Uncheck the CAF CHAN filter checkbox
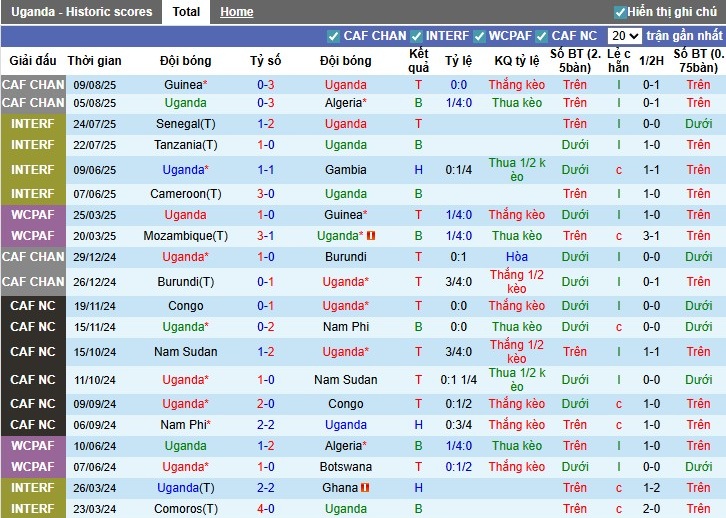 click(x=333, y=36)
